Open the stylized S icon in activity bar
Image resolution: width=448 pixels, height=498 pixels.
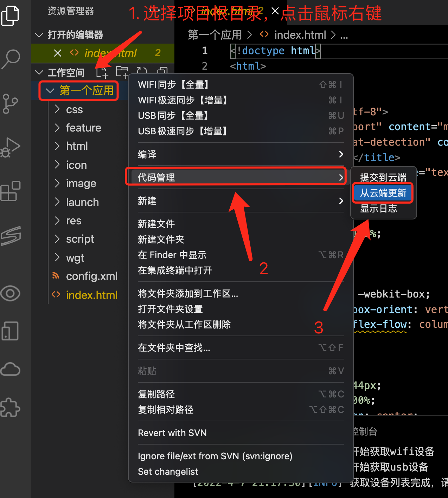[11, 235]
